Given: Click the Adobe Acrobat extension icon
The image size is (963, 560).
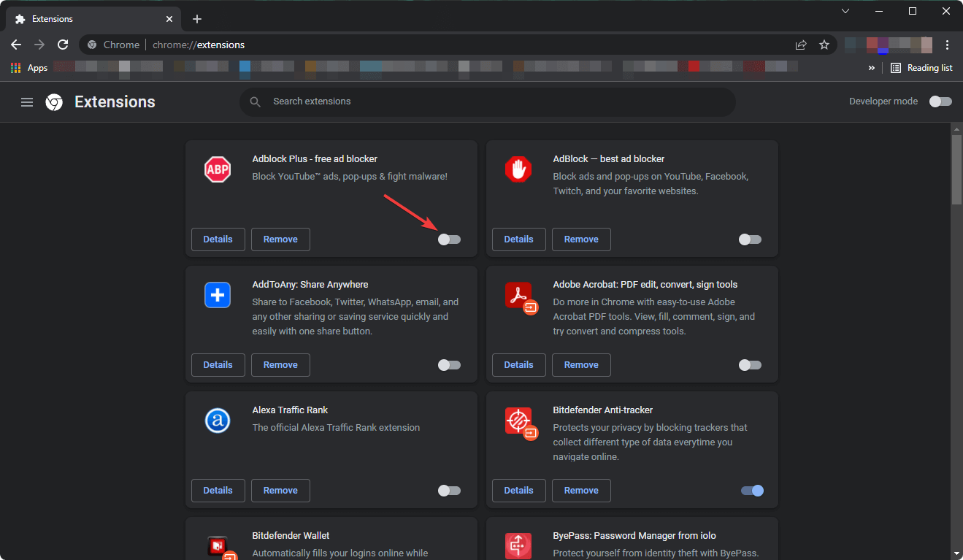Looking at the screenshot, I should tap(521, 298).
